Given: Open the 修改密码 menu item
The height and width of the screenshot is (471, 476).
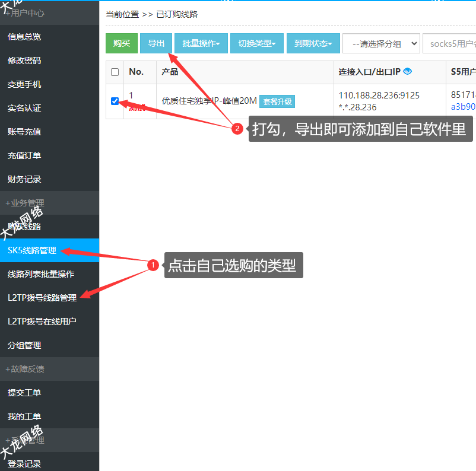Looking at the screenshot, I should (24, 61).
